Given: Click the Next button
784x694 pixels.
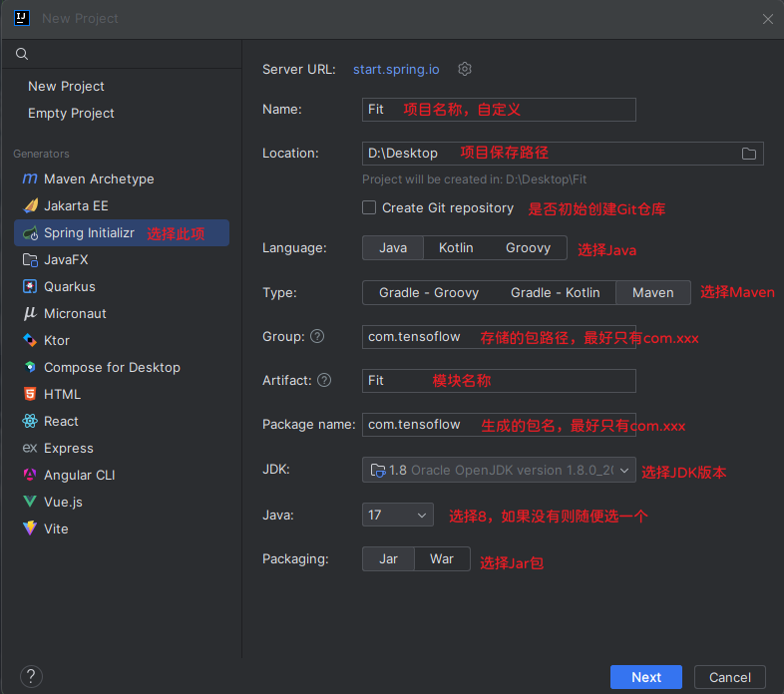Looking at the screenshot, I should 646,677.
